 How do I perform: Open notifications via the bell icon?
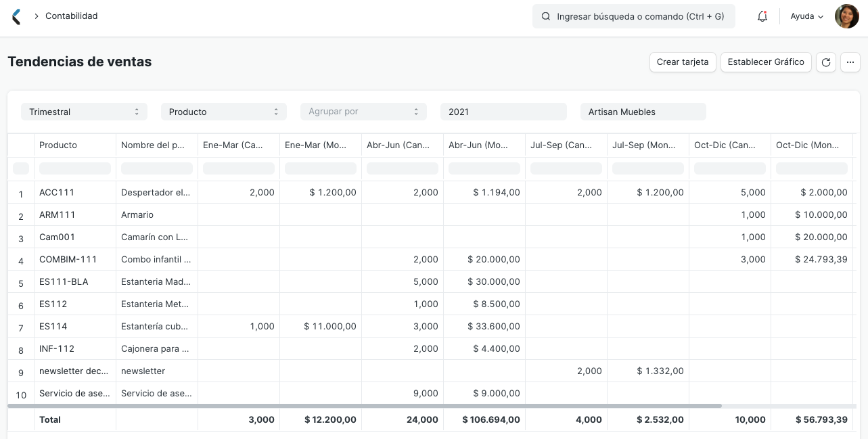[762, 16]
